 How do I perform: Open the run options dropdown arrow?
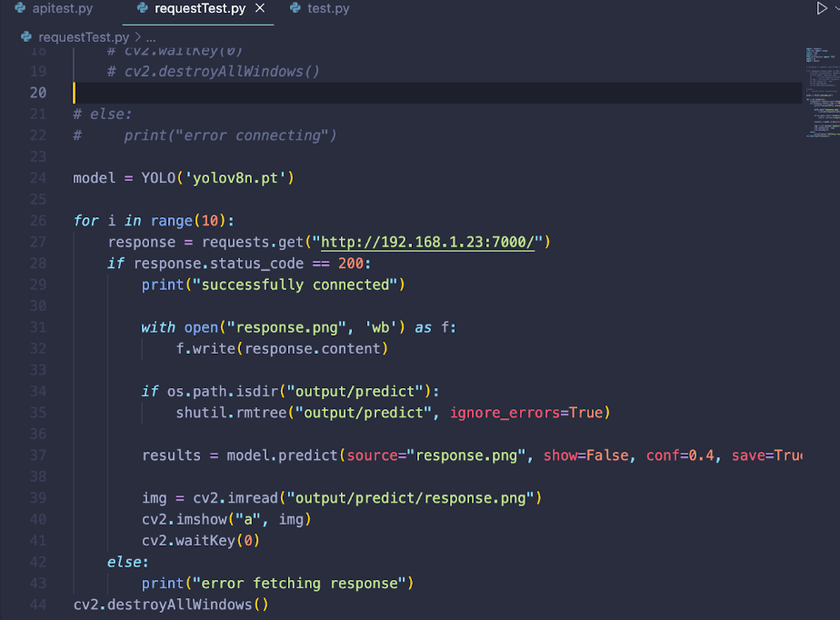click(836, 8)
